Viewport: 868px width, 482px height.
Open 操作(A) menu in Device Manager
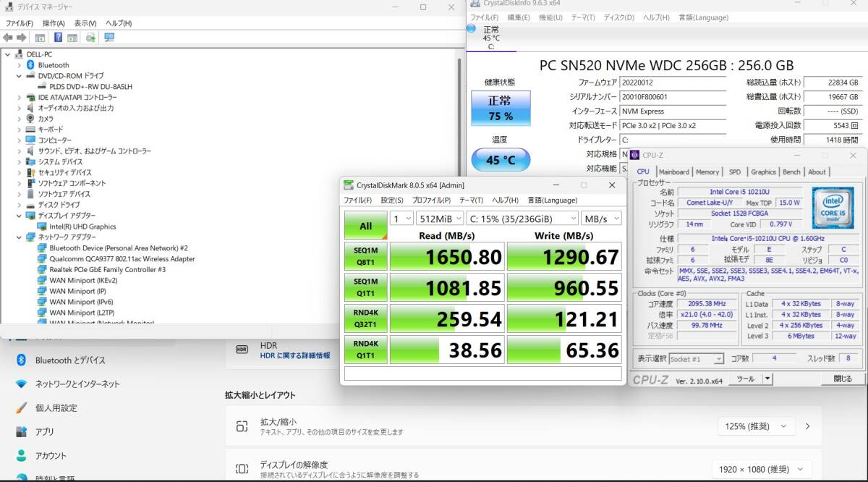pos(54,23)
